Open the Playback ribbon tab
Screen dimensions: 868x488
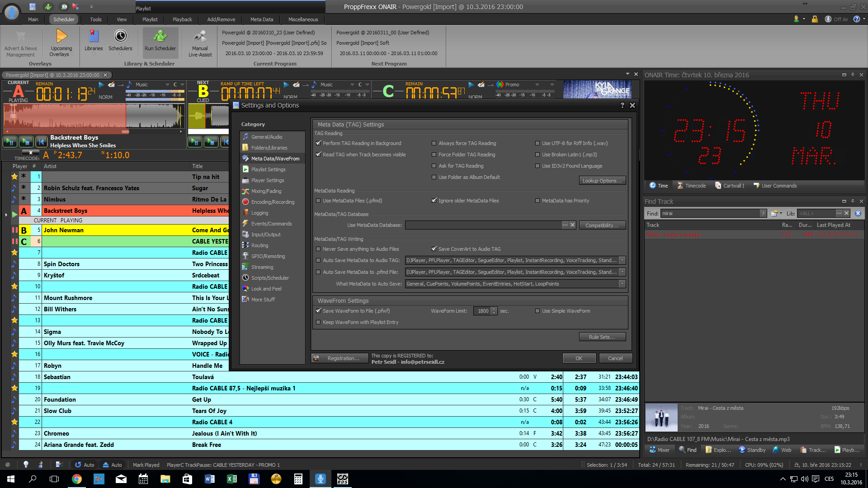click(x=182, y=19)
